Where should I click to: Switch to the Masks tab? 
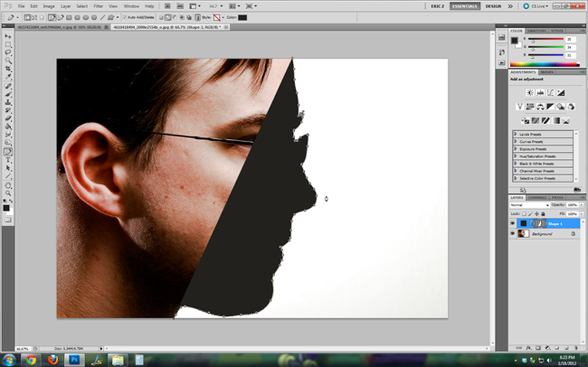[x=546, y=72]
